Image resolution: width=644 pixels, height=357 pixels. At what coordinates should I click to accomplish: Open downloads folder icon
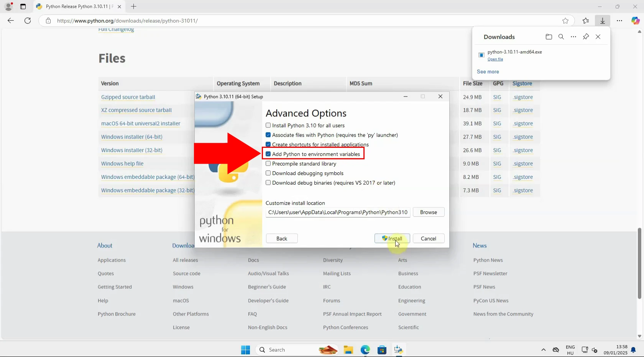(549, 37)
